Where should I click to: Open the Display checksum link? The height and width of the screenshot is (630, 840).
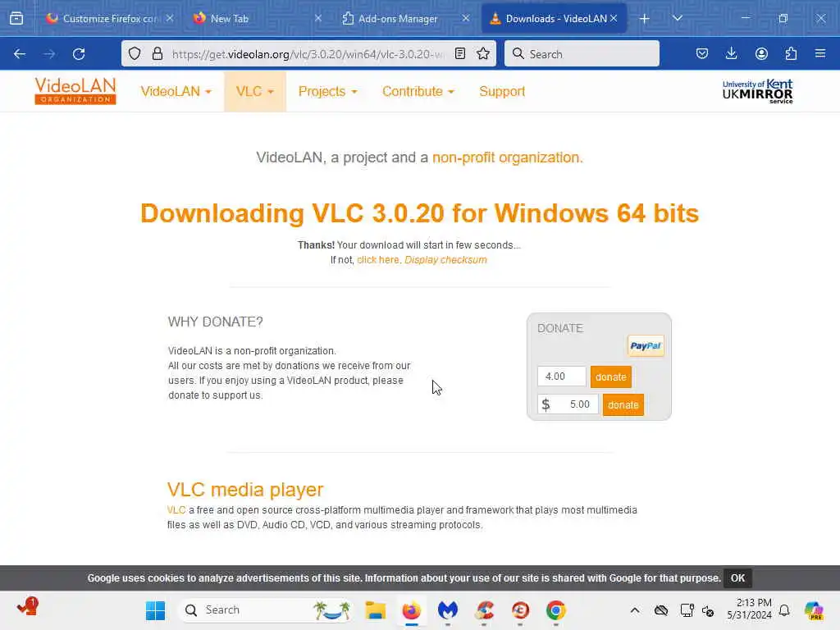[x=445, y=260]
